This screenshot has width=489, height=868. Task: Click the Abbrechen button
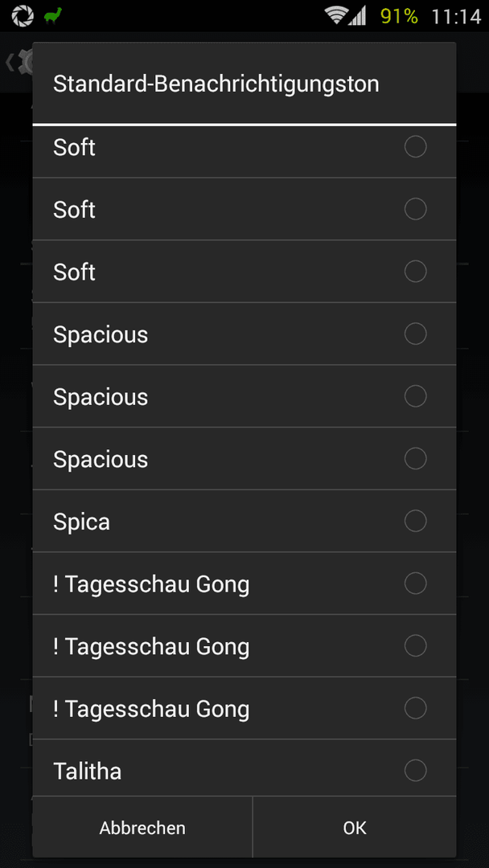[x=142, y=828]
